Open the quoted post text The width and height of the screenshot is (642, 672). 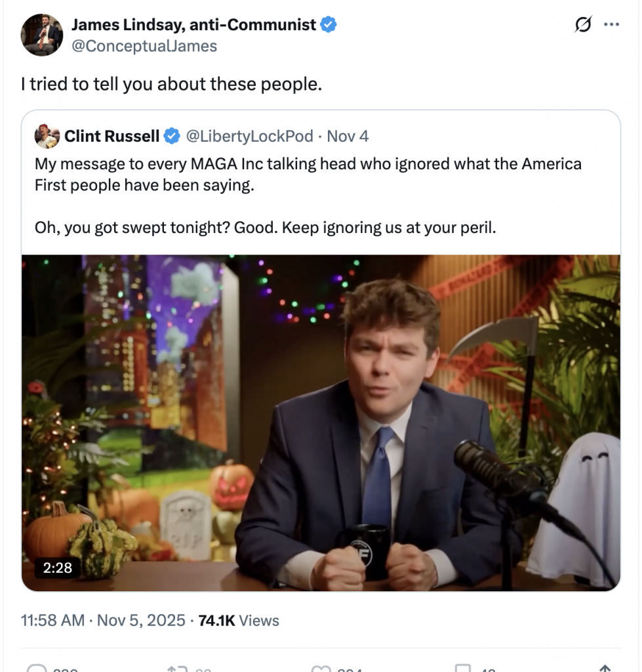[308, 197]
